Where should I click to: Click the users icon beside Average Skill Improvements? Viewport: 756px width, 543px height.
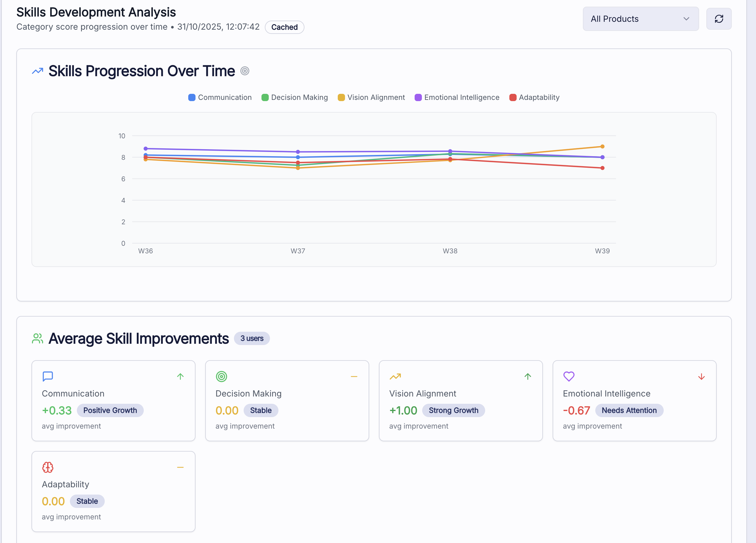(37, 338)
